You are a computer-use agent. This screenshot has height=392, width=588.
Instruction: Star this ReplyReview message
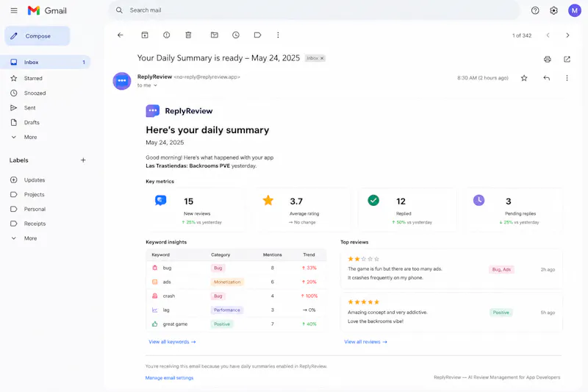point(524,78)
